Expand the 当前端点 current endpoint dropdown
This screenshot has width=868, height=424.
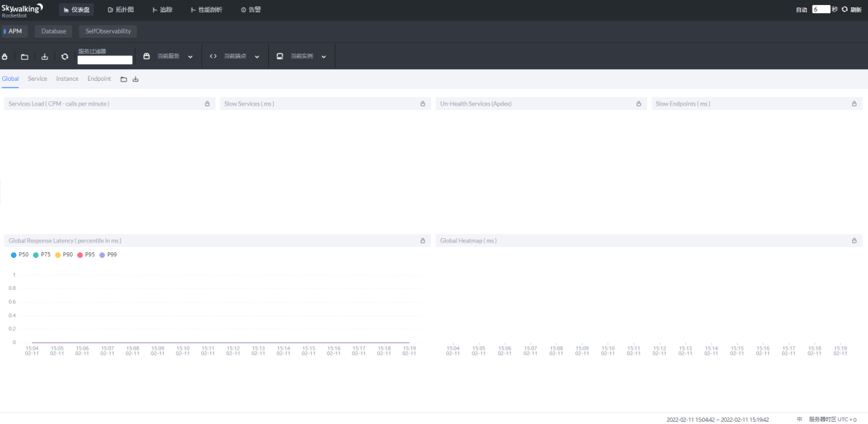point(235,56)
